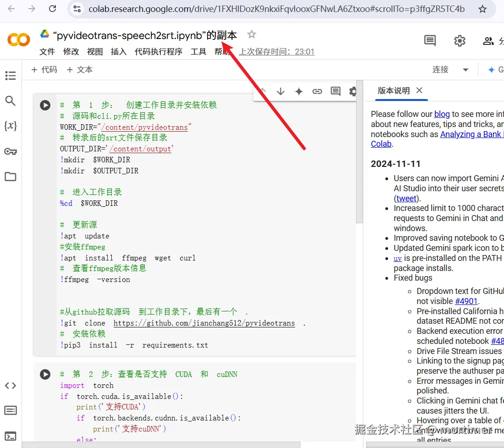Viewport: 504px width, 448px height.
Task: Click the 连接 connect button
Action: (440, 69)
